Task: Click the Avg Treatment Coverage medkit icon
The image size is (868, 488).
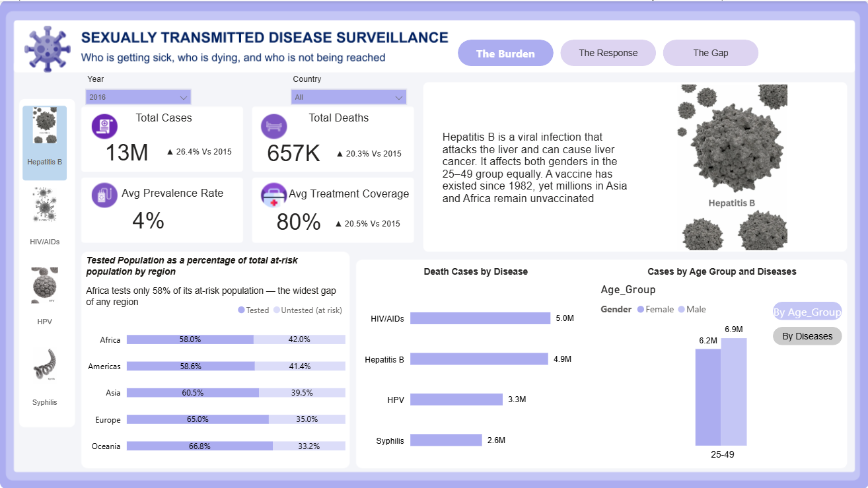Action: (x=273, y=196)
